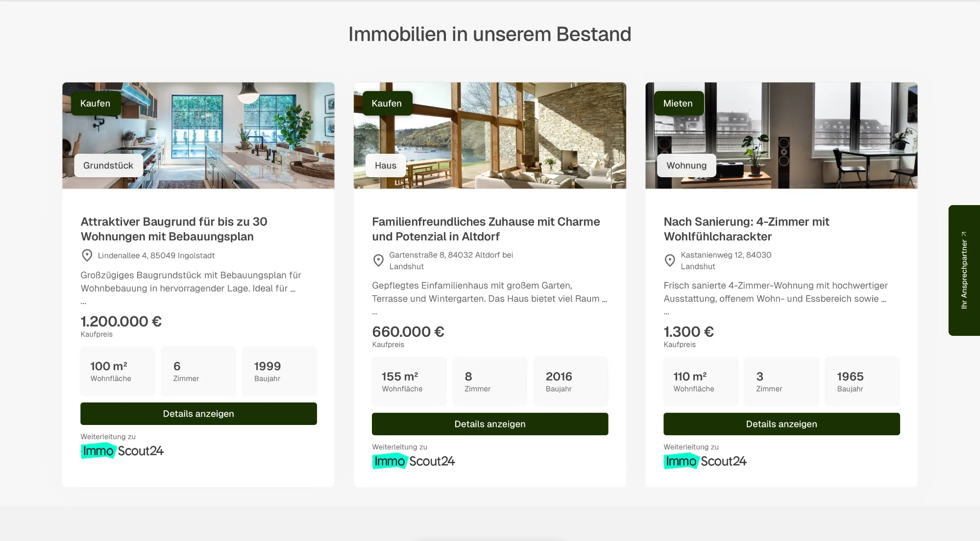Select the Kaufen badge on the Altdorf listing
The height and width of the screenshot is (541, 980).
386,103
